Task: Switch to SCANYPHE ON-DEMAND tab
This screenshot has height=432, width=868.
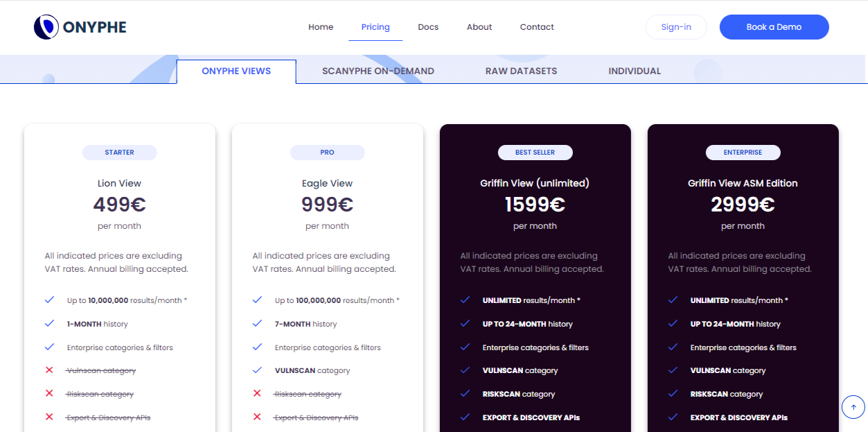Action: [378, 71]
